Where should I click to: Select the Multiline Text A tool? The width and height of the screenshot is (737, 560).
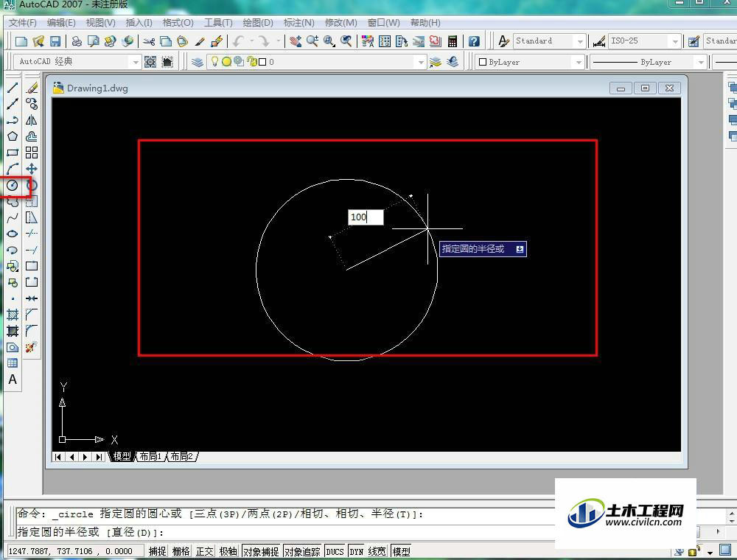(13, 379)
